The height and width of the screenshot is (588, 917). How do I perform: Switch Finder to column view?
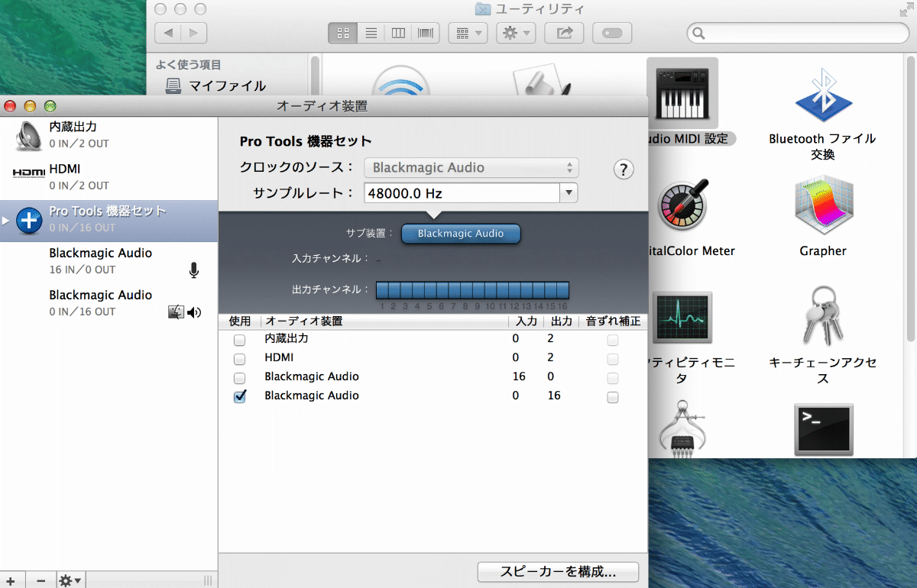coord(398,33)
